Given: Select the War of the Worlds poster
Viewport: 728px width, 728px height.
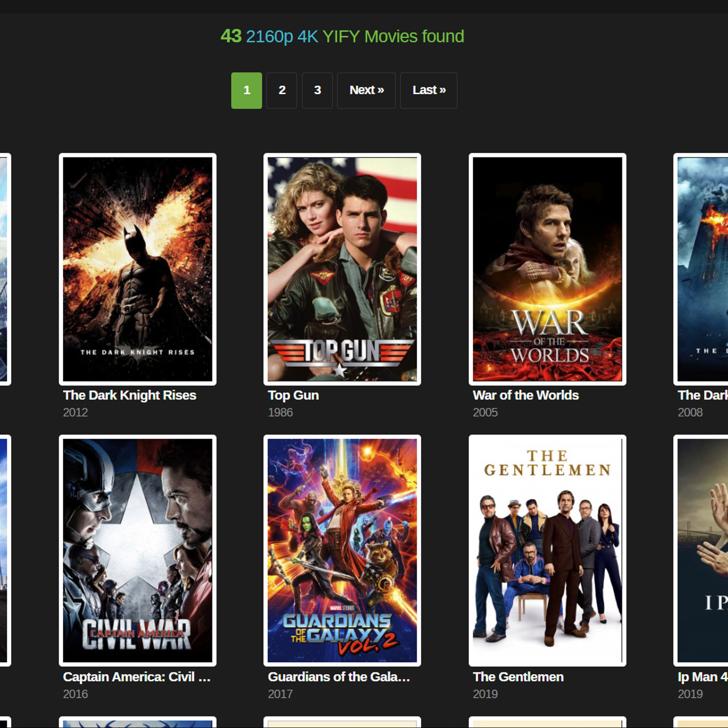Looking at the screenshot, I should point(547,269).
